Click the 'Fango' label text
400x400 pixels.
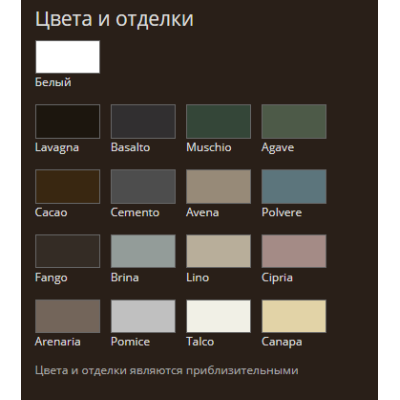(x=51, y=278)
